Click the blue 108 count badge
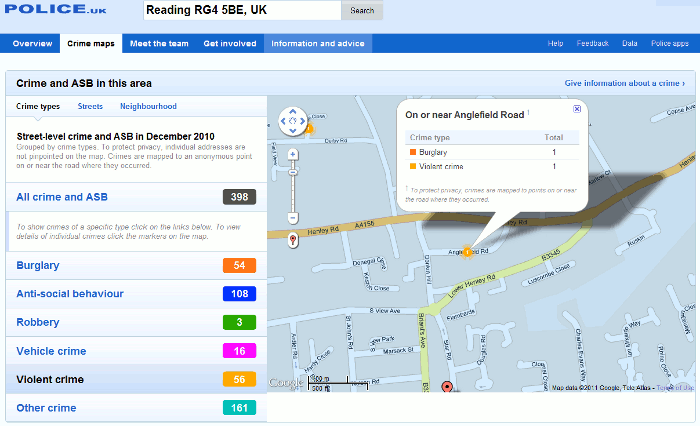This screenshot has height=426, width=700. [x=239, y=294]
